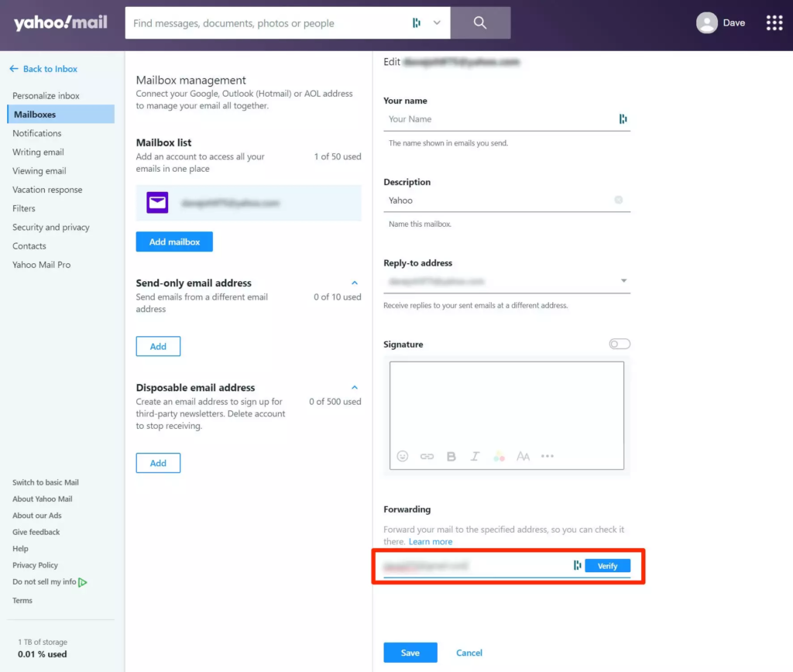Click the Add mailbox button
Screen dimensions: 793x672
(174, 242)
